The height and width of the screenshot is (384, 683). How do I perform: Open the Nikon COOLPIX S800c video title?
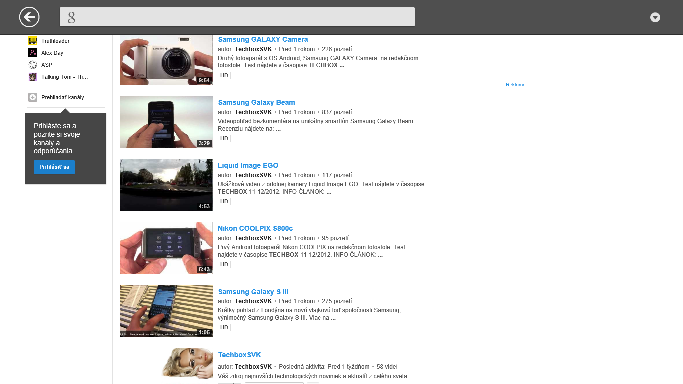(255, 229)
